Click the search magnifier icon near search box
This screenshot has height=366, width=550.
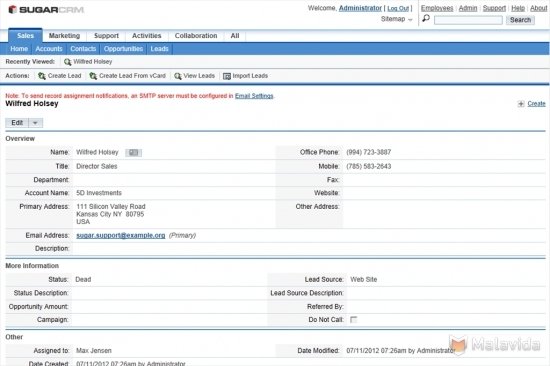pyautogui.click(x=426, y=19)
